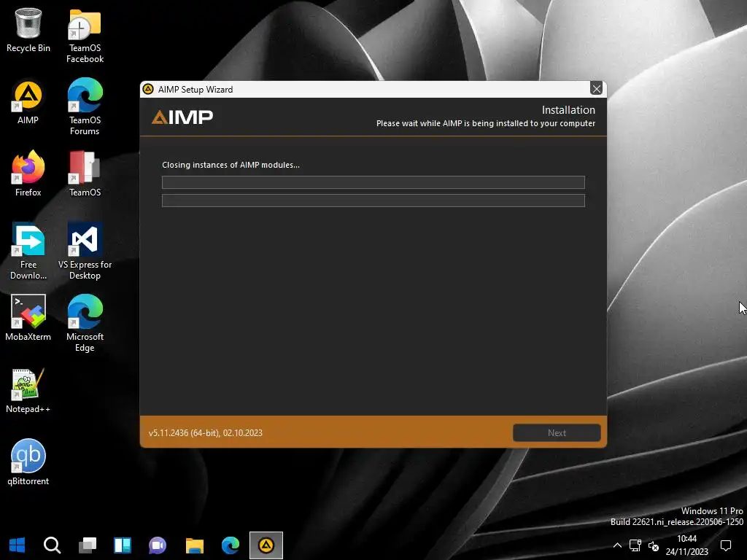Image resolution: width=747 pixels, height=560 pixels.
Task: Open the TeamOS Facebook shortcut
Action: [x=85, y=36]
